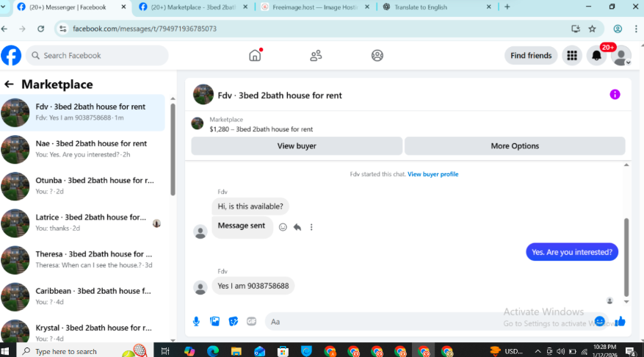Image resolution: width=644 pixels, height=357 pixels.
Task: Open the Home feed icon
Action: pyautogui.click(x=255, y=55)
